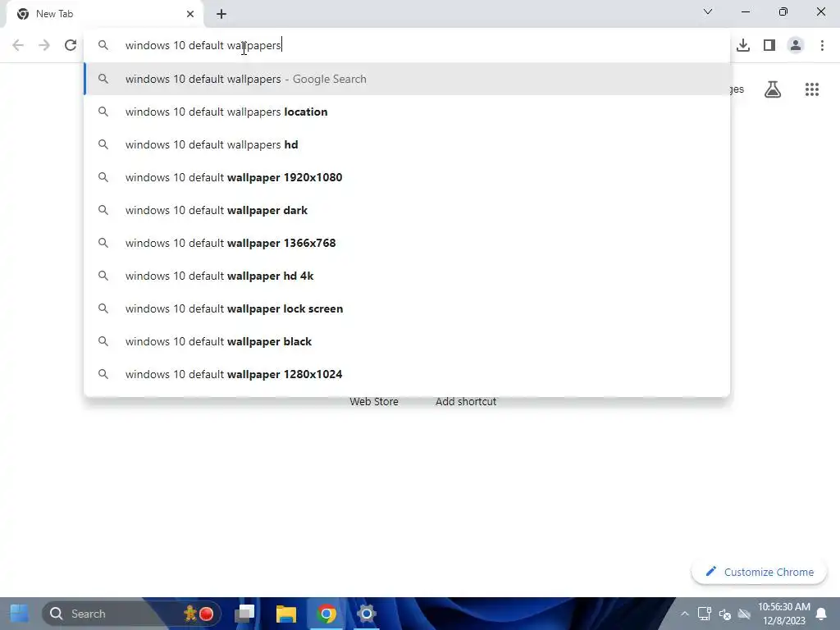This screenshot has width=840, height=630.
Task: Open a new tab with plus button
Action: click(x=221, y=14)
